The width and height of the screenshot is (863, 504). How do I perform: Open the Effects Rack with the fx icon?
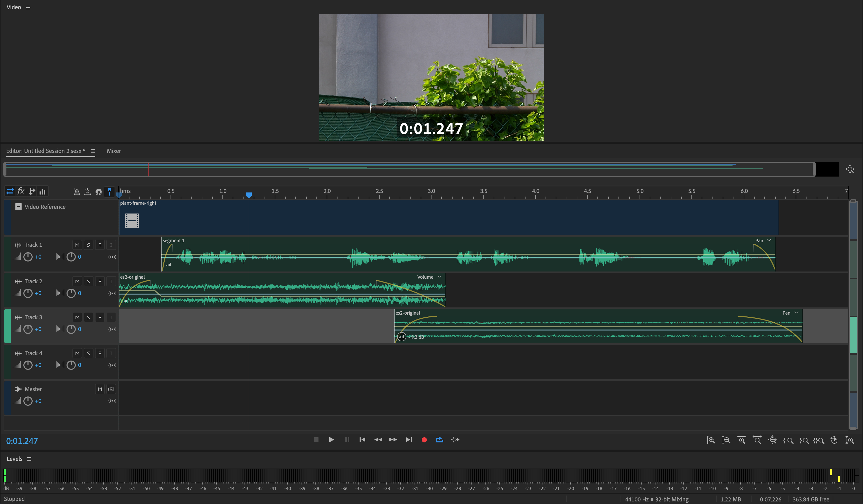[21, 191]
